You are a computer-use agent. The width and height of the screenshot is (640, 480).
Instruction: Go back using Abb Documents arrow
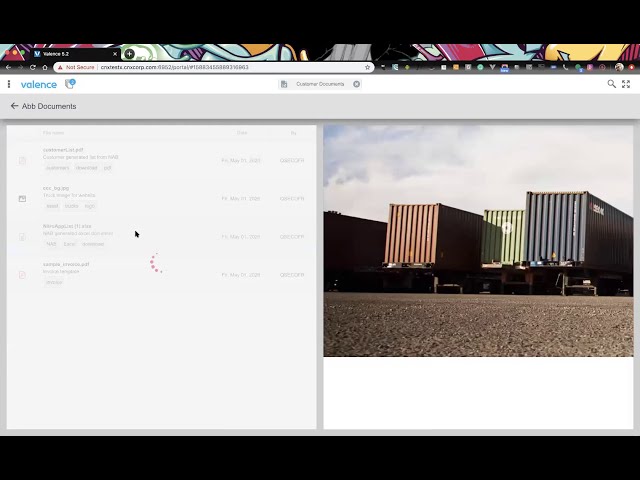[x=14, y=106]
